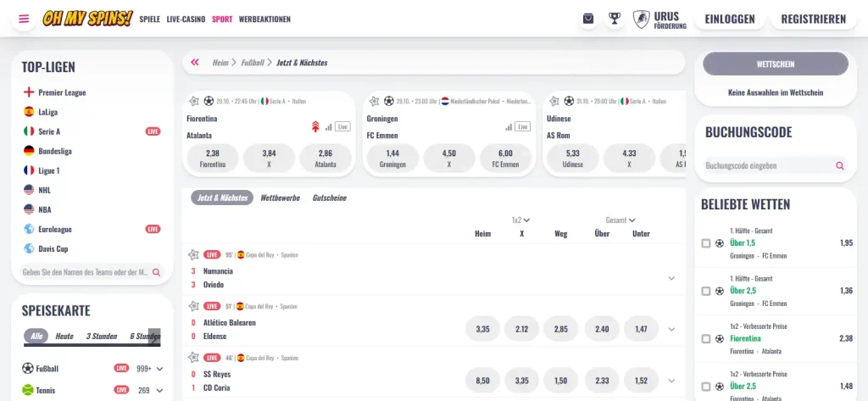
Task: Select the Alle time filter
Action: click(36, 337)
